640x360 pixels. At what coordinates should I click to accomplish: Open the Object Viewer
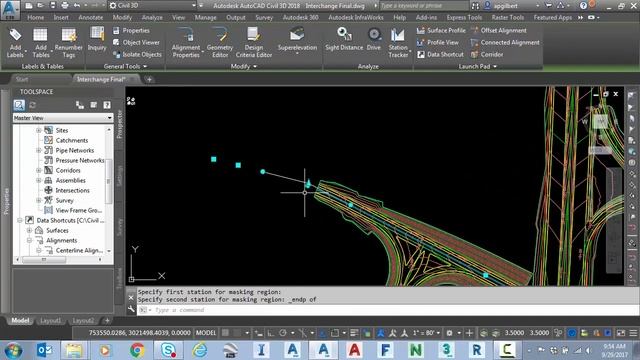136,42
